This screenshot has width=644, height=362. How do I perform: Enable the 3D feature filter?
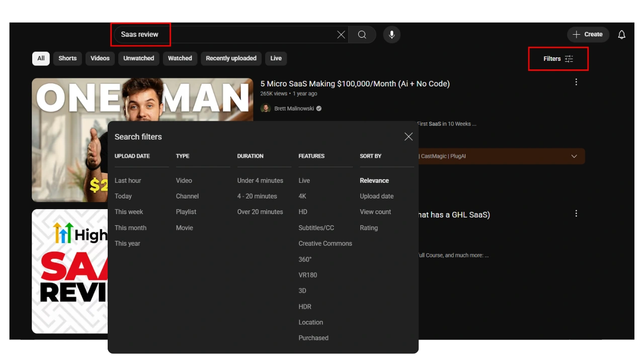click(302, 291)
